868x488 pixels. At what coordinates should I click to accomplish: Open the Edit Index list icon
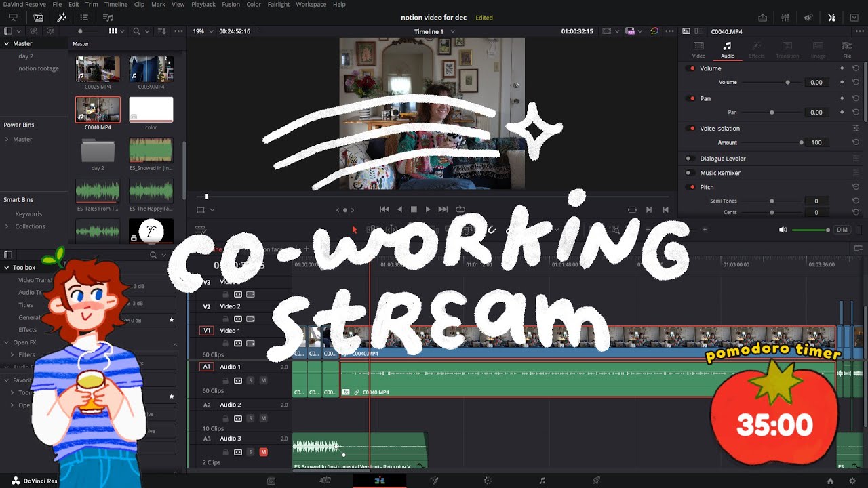click(84, 18)
